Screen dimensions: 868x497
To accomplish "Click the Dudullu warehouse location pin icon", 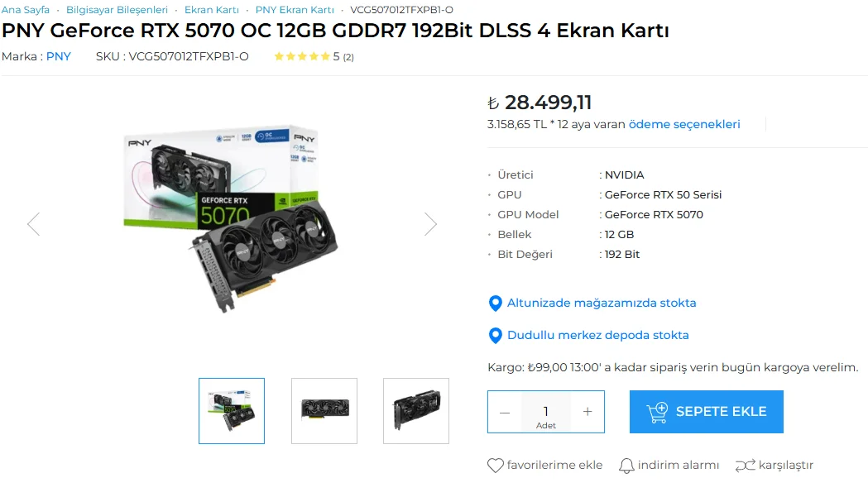I will 496,336.
